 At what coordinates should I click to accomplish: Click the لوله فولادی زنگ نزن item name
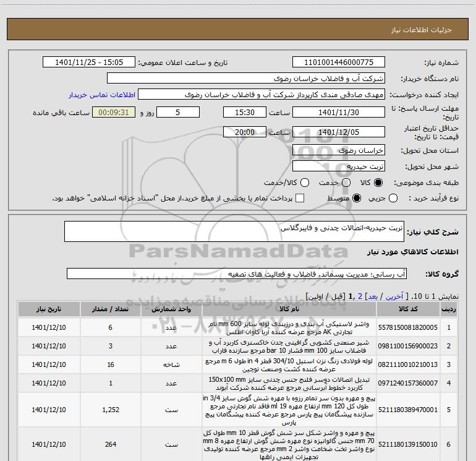[x=289, y=365]
